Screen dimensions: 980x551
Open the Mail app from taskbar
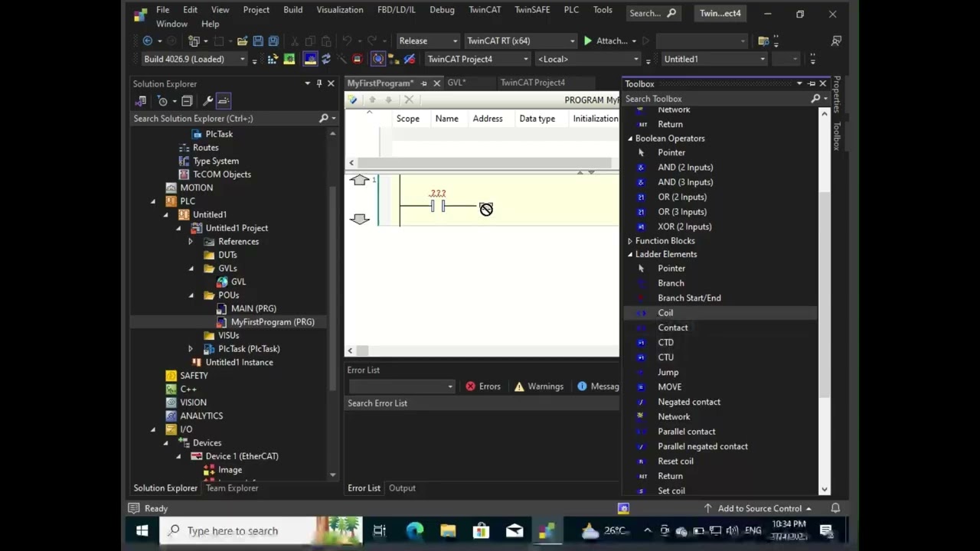[x=514, y=530]
